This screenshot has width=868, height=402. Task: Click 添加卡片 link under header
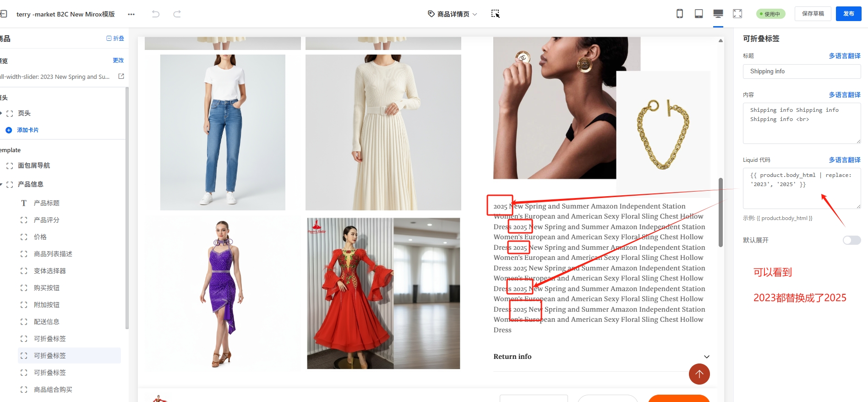[27, 130]
